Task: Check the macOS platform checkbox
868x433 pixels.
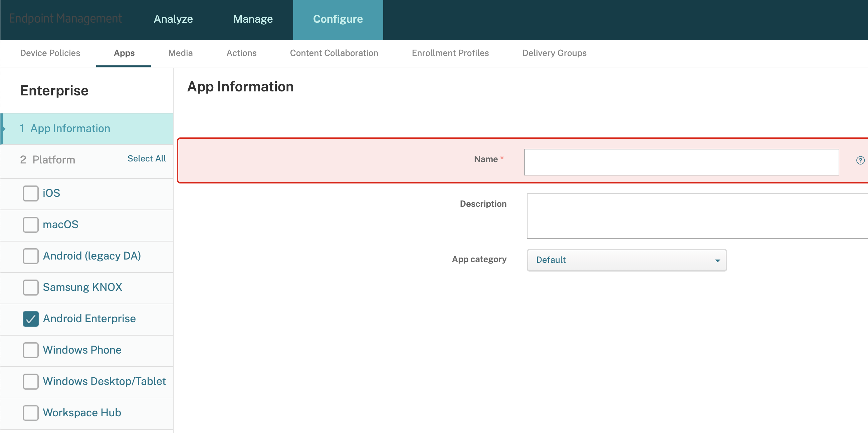Action: 30,225
